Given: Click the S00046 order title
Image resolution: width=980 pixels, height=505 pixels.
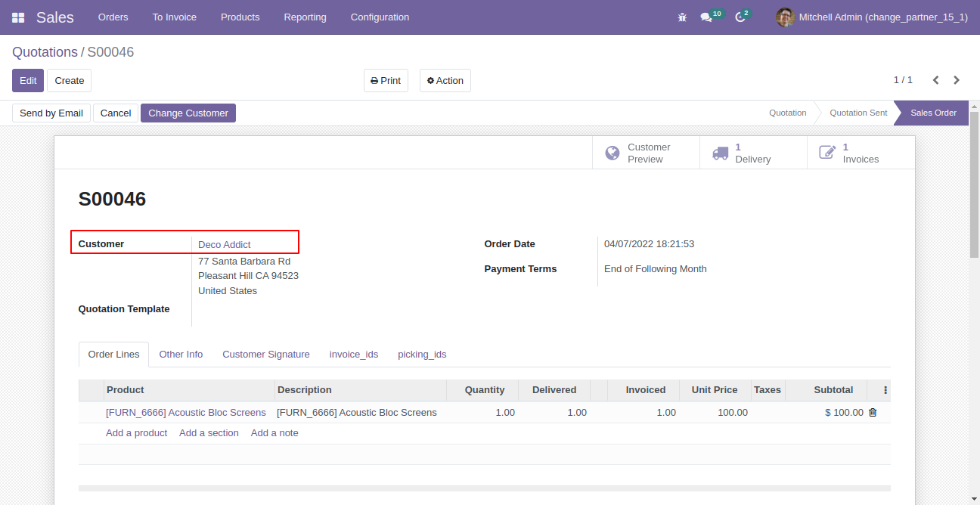Looking at the screenshot, I should (x=112, y=200).
